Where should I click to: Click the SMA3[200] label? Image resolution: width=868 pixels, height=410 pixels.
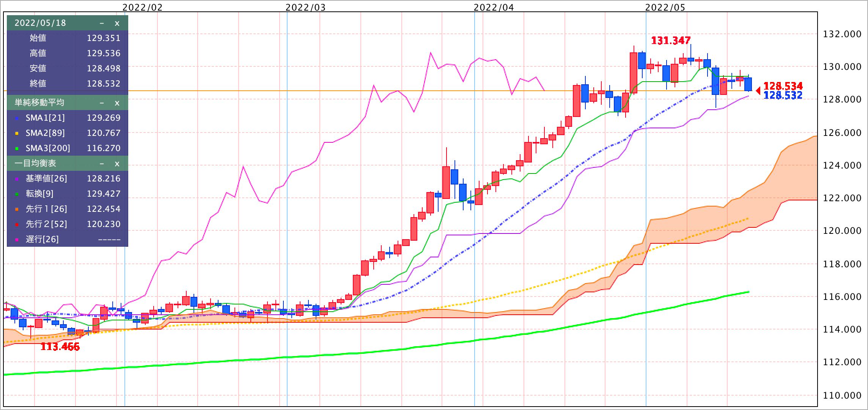pos(48,148)
